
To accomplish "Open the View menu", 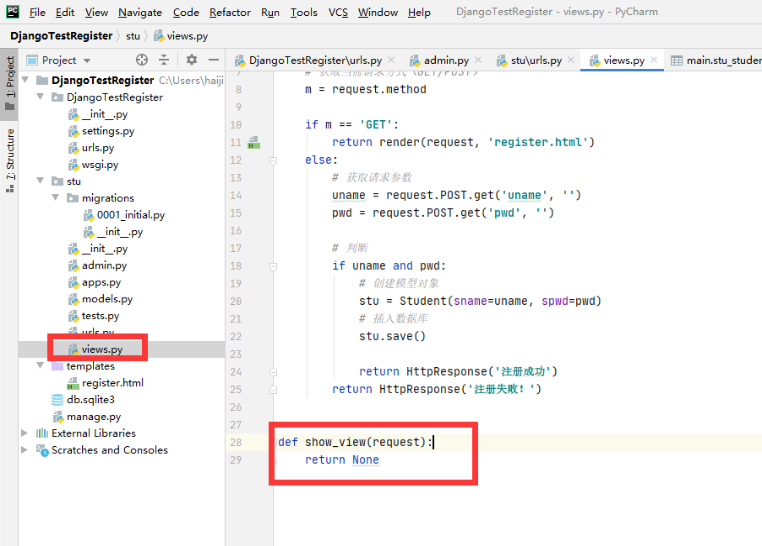I will pos(96,12).
